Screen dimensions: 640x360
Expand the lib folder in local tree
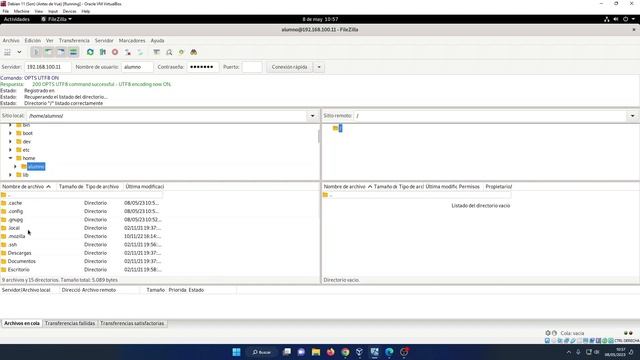point(10,175)
